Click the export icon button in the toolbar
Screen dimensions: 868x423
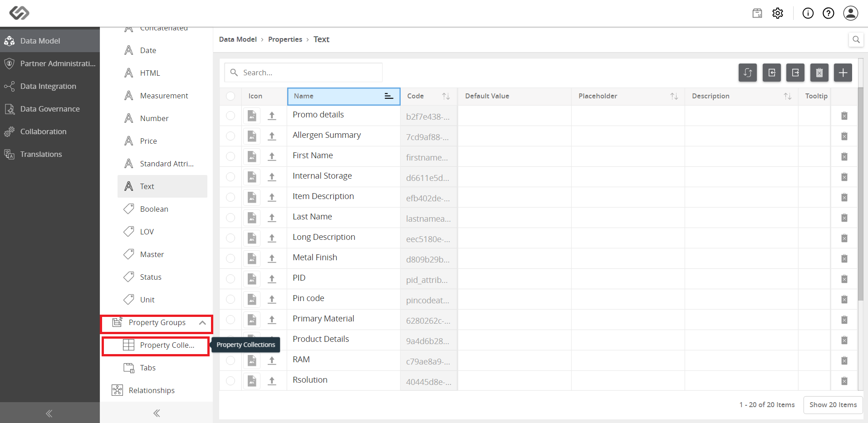click(x=795, y=73)
